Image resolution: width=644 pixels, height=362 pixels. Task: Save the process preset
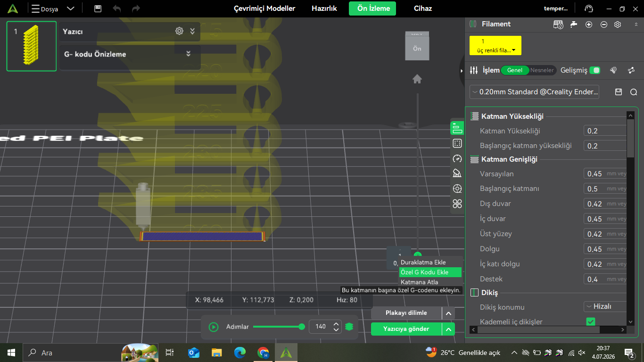click(619, 92)
